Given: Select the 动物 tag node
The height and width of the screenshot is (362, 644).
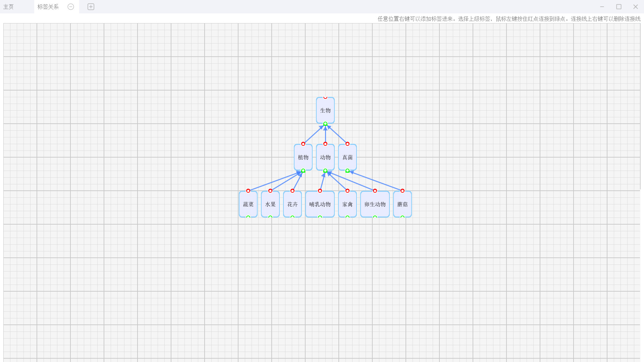Looking at the screenshot, I should [x=325, y=157].
